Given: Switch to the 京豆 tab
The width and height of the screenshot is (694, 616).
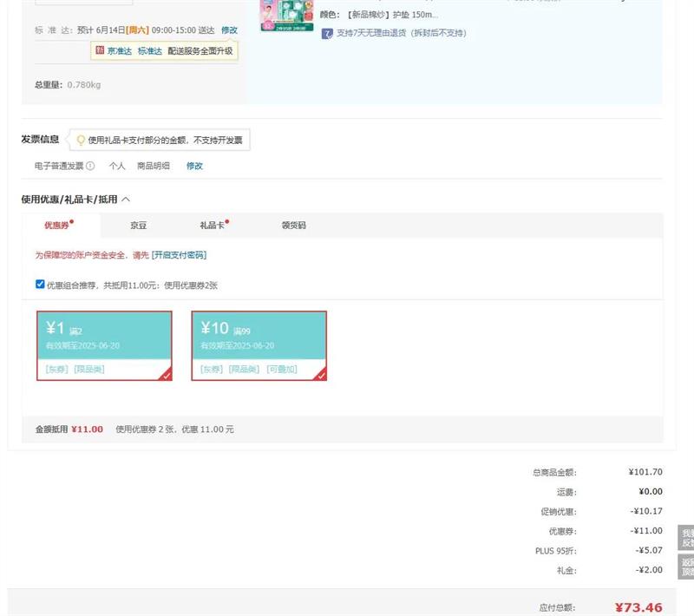Looking at the screenshot, I should click(x=139, y=226).
